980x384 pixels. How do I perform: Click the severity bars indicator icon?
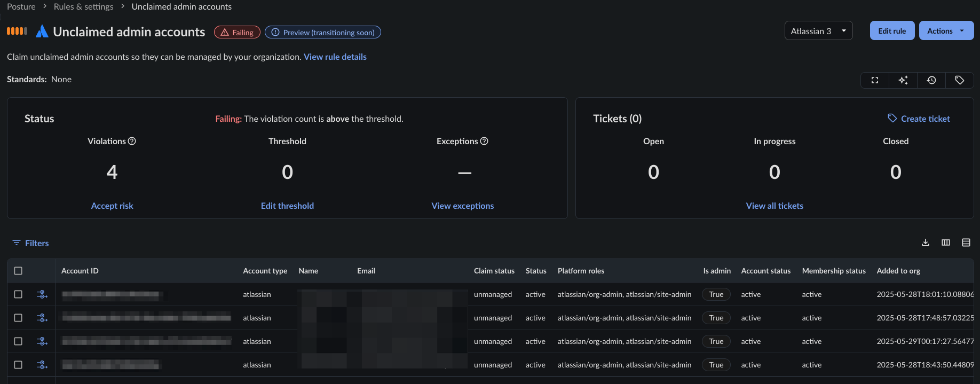(x=17, y=31)
